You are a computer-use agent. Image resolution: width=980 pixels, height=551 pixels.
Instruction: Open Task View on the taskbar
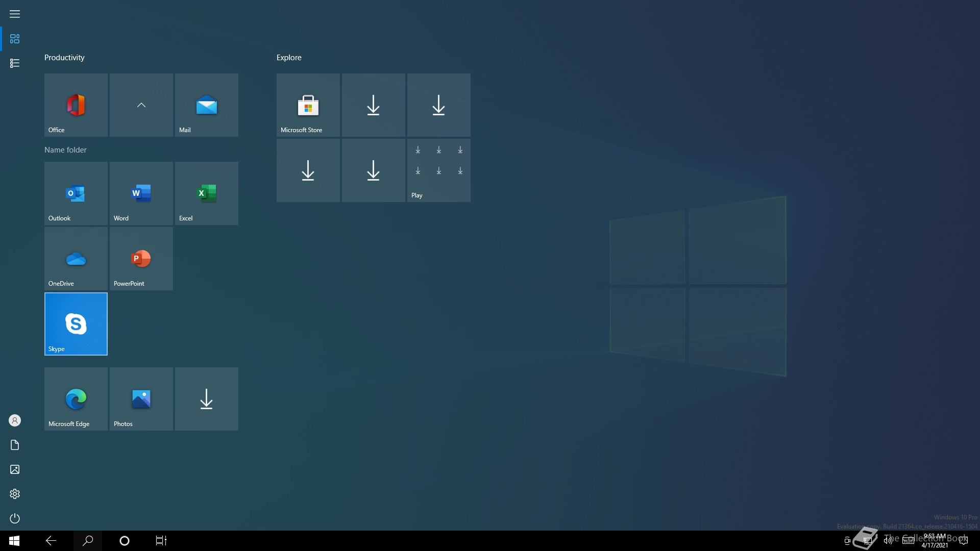[x=161, y=541]
